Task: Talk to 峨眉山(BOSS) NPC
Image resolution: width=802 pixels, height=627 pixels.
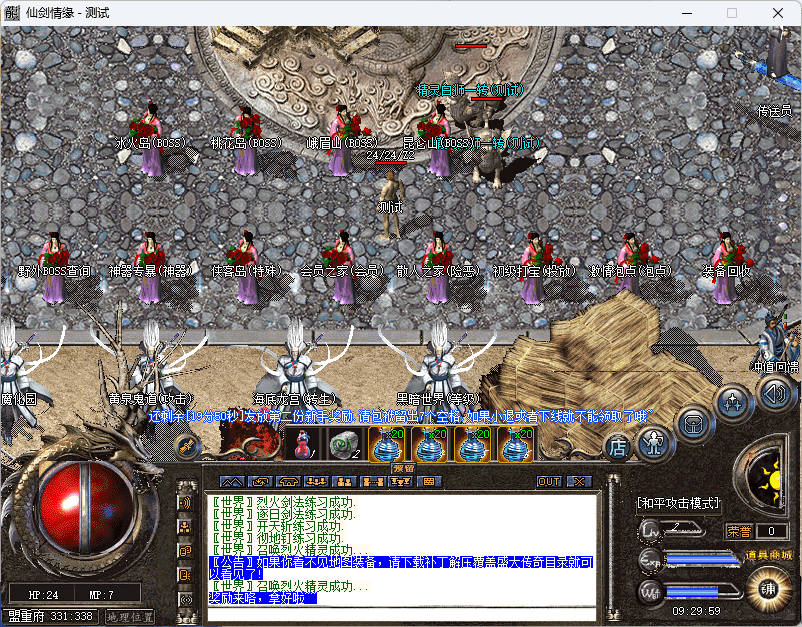Action: (x=342, y=141)
